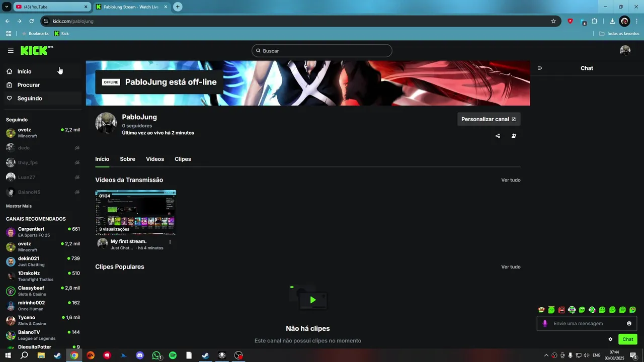This screenshot has height=362, width=644.
Task: Bookmark this page with the star
Action: pyautogui.click(x=553, y=21)
